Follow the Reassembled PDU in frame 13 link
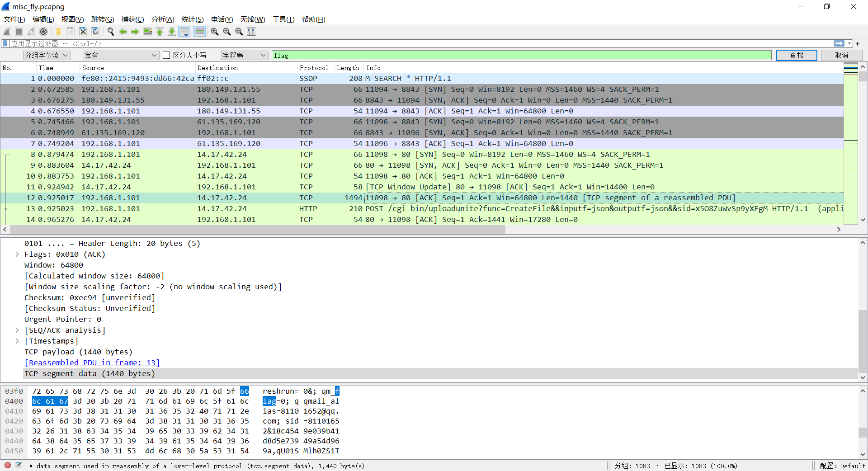Image resolution: width=868 pixels, height=471 pixels. pyautogui.click(x=92, y=363)
